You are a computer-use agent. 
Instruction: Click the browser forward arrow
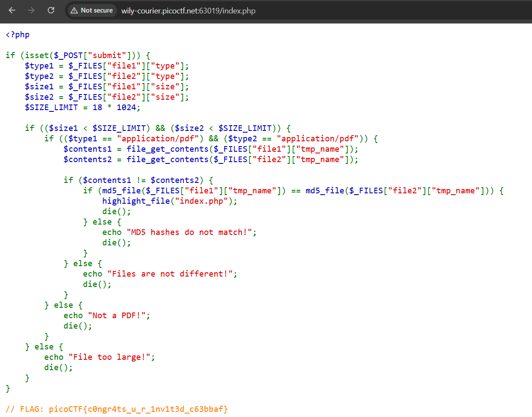click(x=31, y=10)
